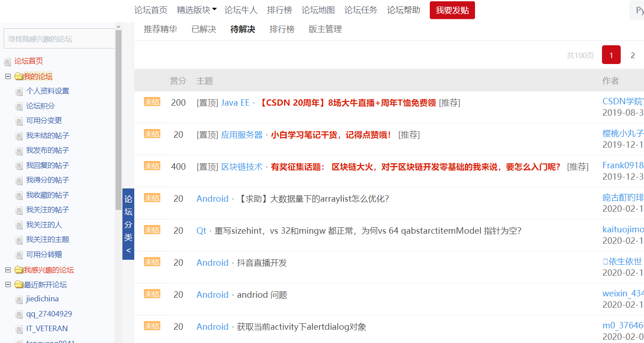Screen dimensions: 644x343
Task: Click page icon beside 我发布的帖子
Action: pyautogui.click(x=19, y=151)
